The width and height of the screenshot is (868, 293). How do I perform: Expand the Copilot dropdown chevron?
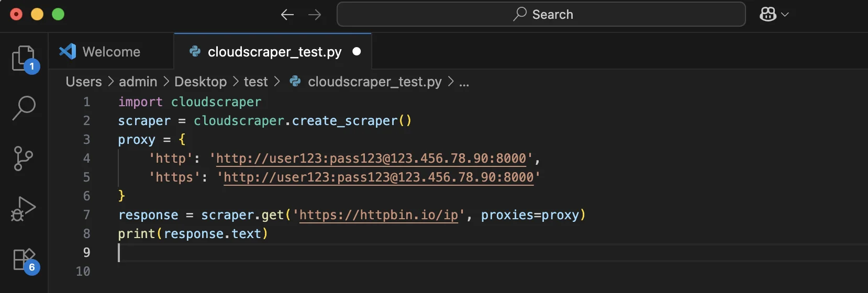pos(785,15)
